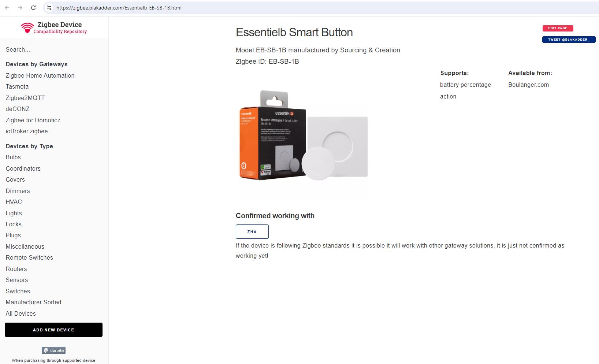This screenshot has width=599, height=364.
Task: Open the Sensors category
Action: 17,280
